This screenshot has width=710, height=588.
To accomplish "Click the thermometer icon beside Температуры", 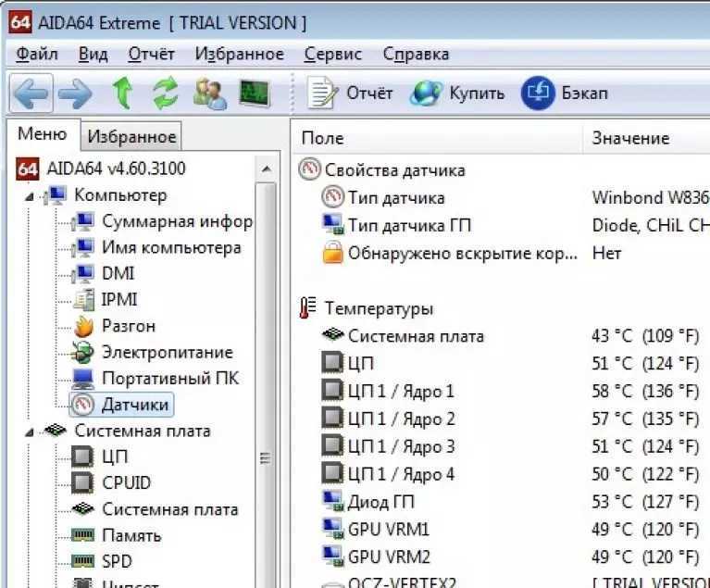I will (308, 308).
